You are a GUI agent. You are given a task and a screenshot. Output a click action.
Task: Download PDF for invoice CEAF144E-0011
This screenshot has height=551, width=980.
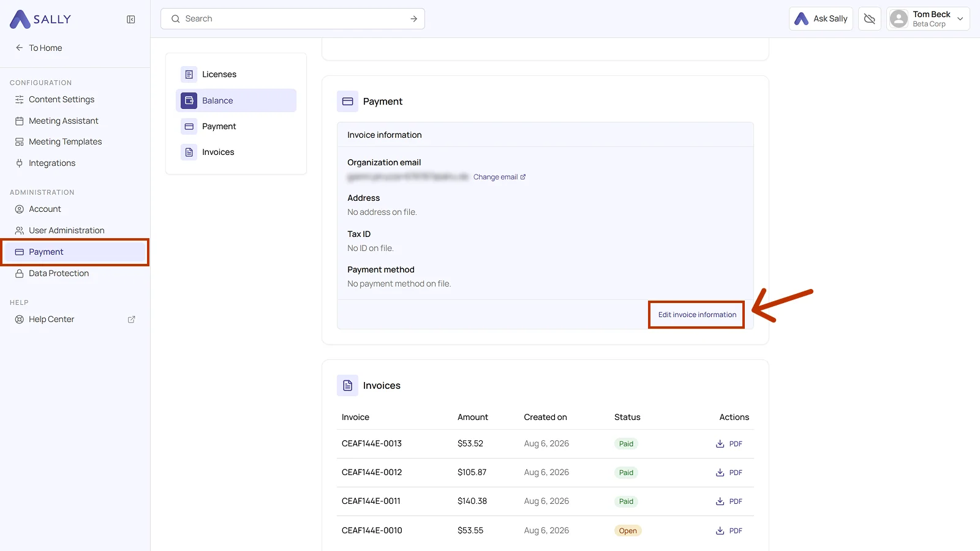pyautogui.click(x=729, y=501)
